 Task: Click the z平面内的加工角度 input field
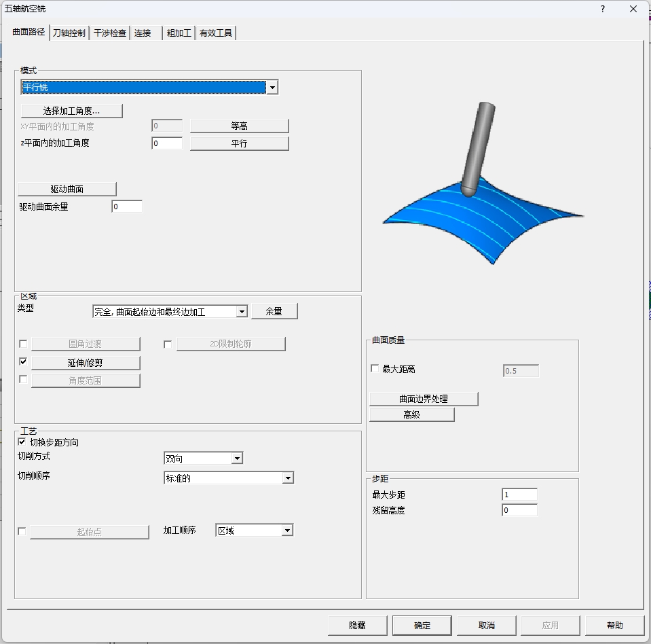click(167, 143)
